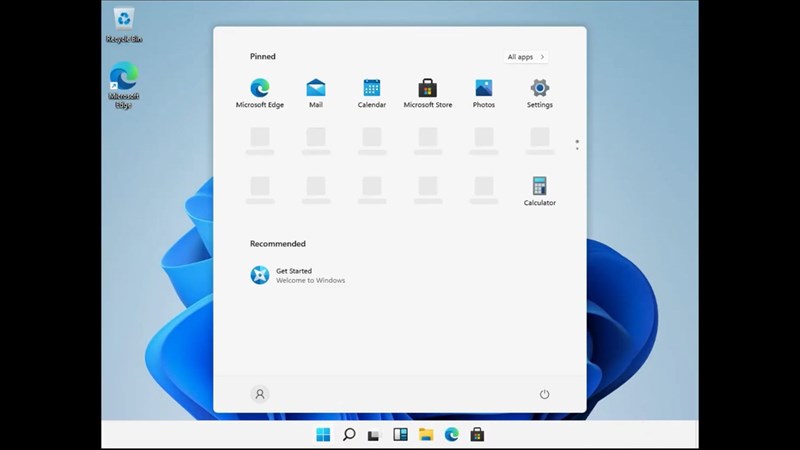The image size is (800, 450).
Task: Open the Widgets panel from the taskbar
Action: tap(400, 434)
